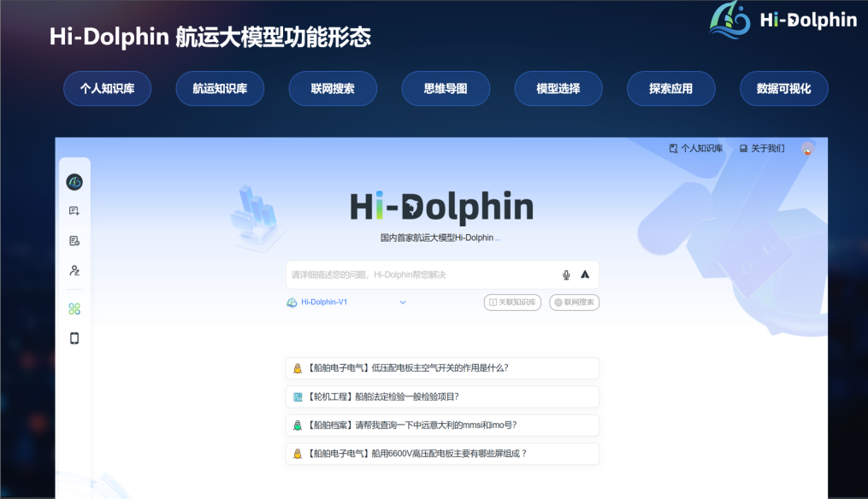868x499 pixels.
Task: Send the question with the arrow icon
Action: tap(585, 274)
